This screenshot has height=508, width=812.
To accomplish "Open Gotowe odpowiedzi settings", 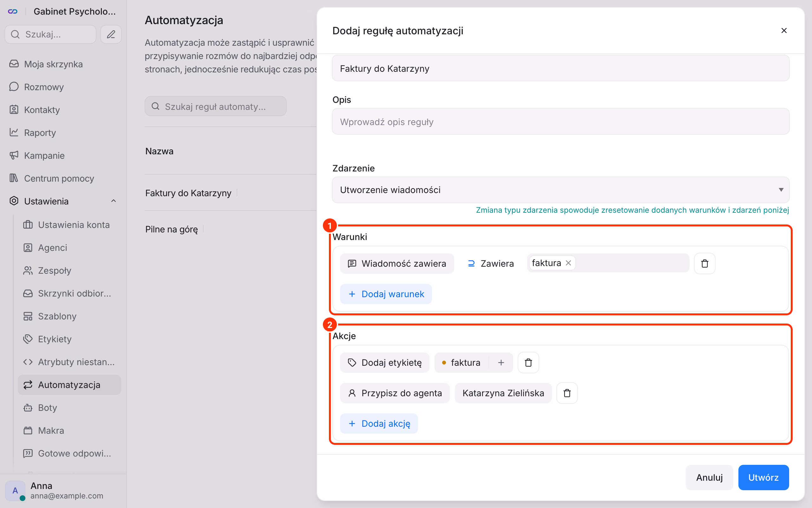I will click(x=69, y=453).
